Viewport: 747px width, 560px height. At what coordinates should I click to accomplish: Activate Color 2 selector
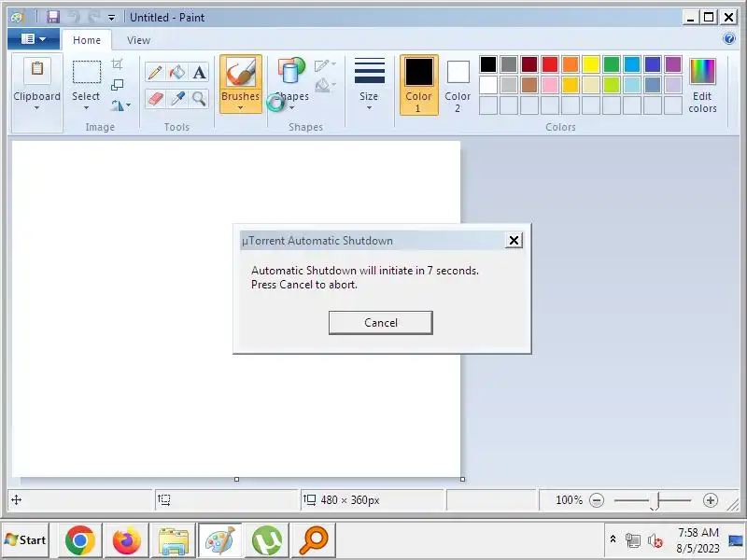pos(458,85)
